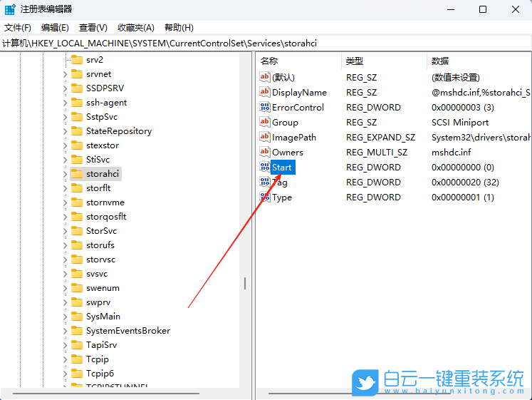Viewport: 532px width, 400px height.
Task: Click the SSDPSRV folder icon
Action: (77, 88)
